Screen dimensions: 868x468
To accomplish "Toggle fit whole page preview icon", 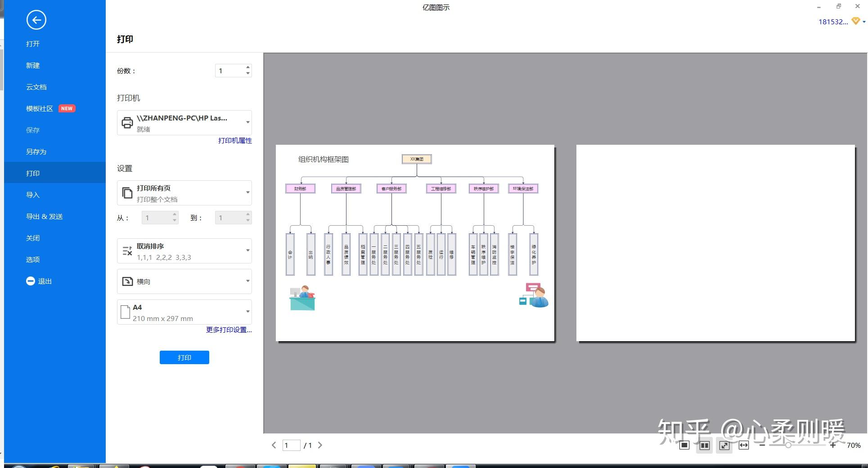I will pyautogui.click(x=724, y=445).
